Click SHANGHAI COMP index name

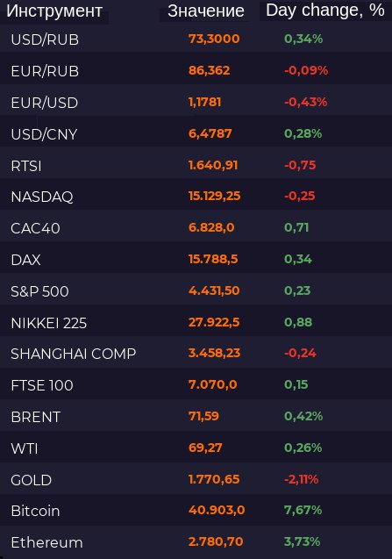point(74,354)
